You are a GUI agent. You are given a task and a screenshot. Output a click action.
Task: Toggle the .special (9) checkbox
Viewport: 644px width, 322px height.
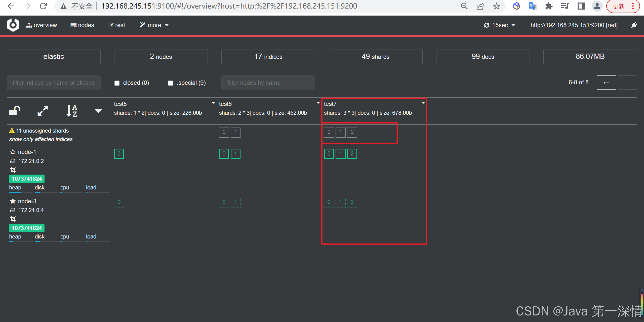(x=171, y=83)
